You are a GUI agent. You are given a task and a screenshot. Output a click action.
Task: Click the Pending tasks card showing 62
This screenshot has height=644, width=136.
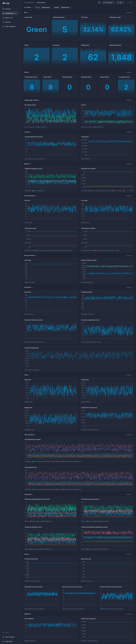[x=93, y=56]
